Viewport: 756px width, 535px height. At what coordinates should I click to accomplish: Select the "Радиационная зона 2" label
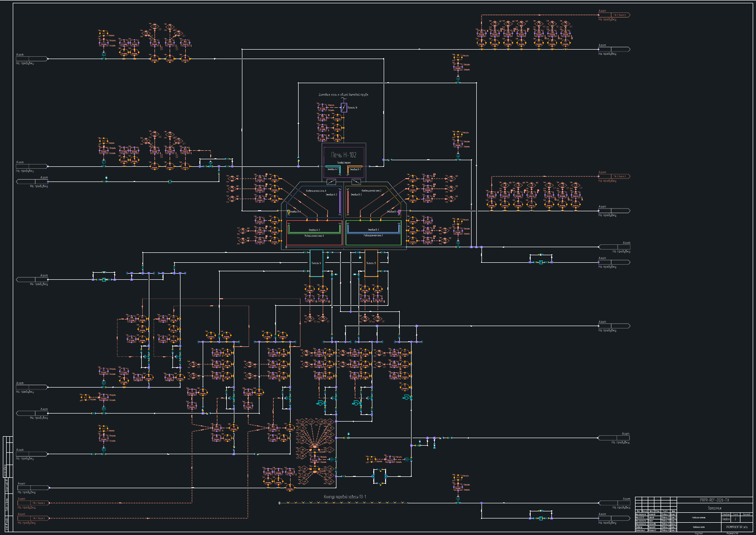click(x=373, y=235)
